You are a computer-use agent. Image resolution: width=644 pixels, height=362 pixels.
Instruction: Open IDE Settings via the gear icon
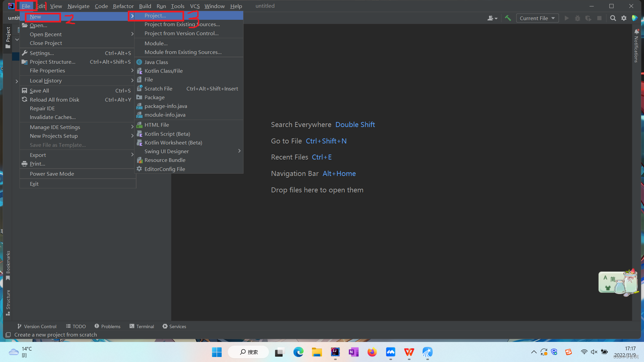(624, 18)
